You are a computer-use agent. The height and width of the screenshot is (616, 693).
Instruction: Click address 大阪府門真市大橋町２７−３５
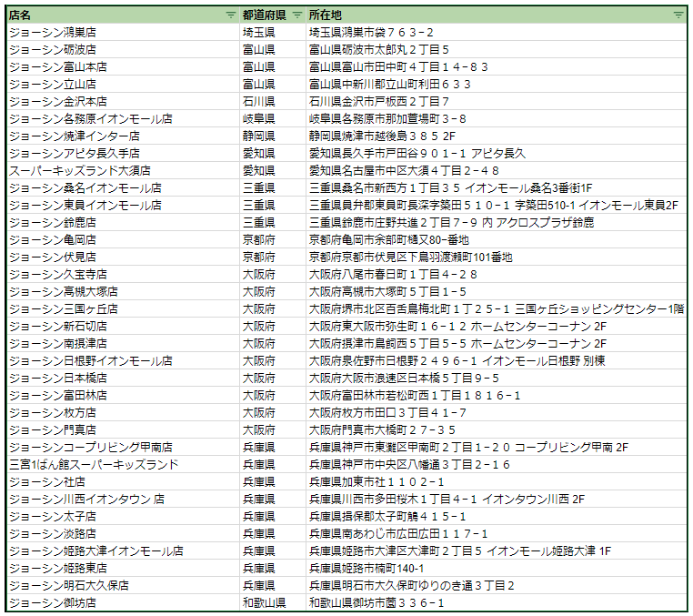coord(497,429)
